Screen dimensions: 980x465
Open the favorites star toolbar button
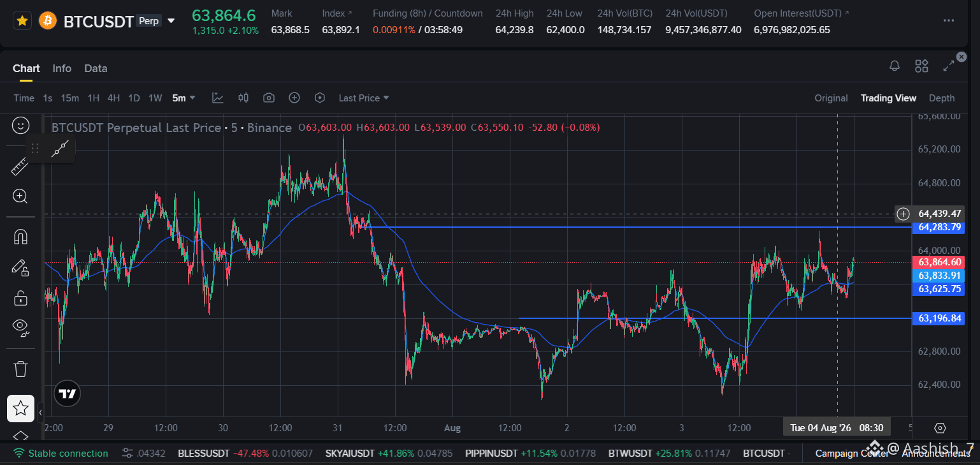20,408
